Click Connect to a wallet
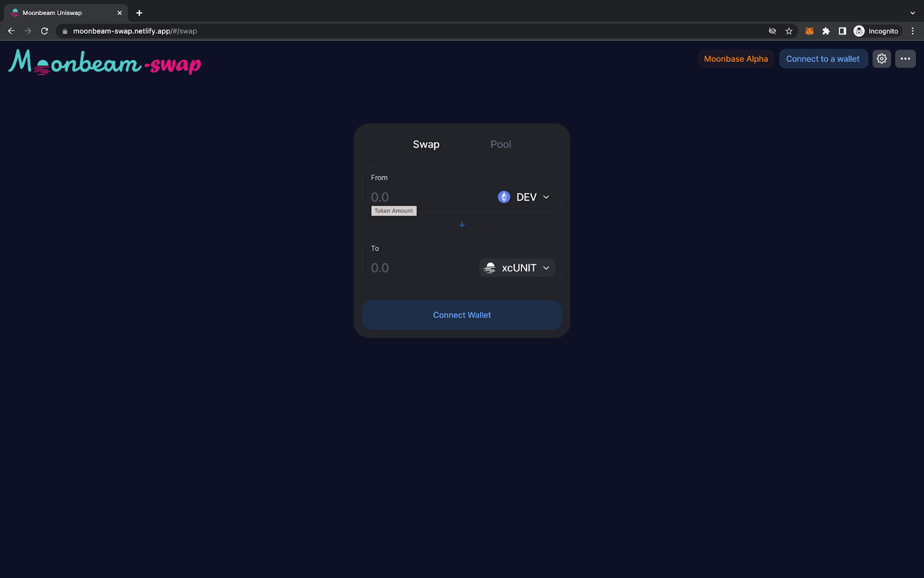 click(x=823, y=59)
